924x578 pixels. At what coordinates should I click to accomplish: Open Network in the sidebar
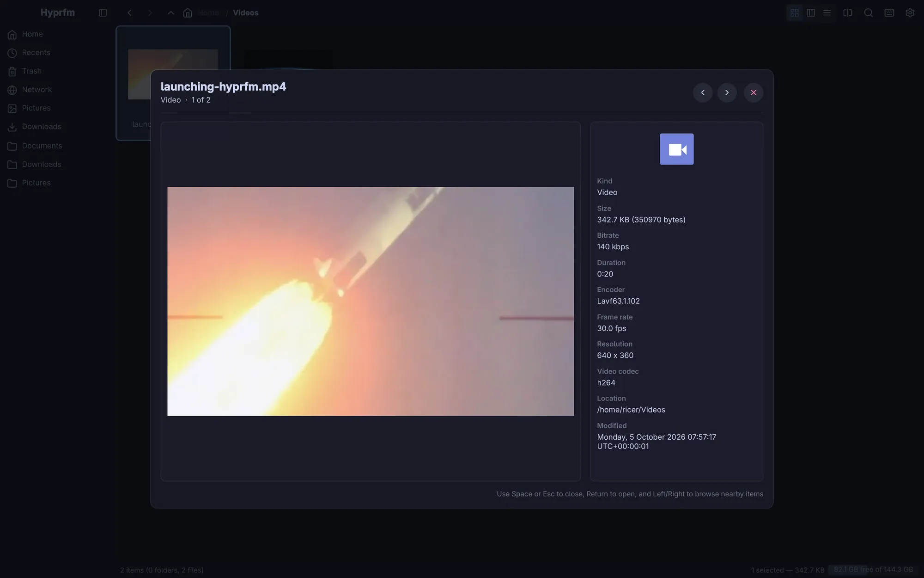point(57,90)
